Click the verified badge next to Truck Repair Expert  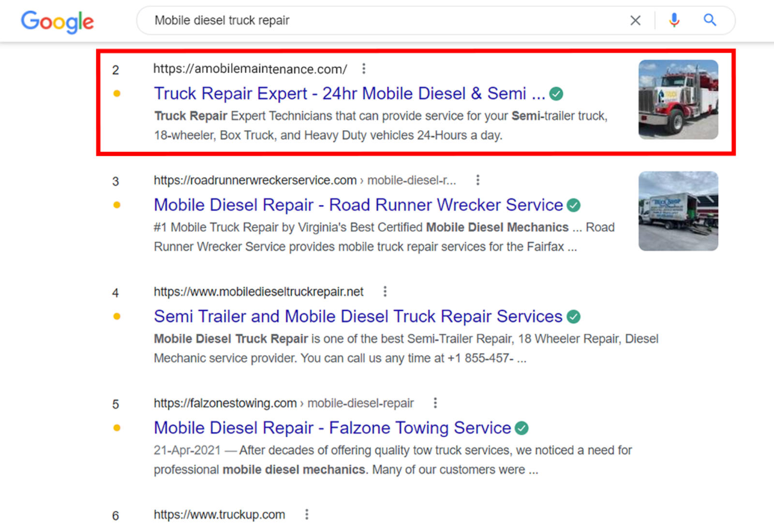point(556,93)
